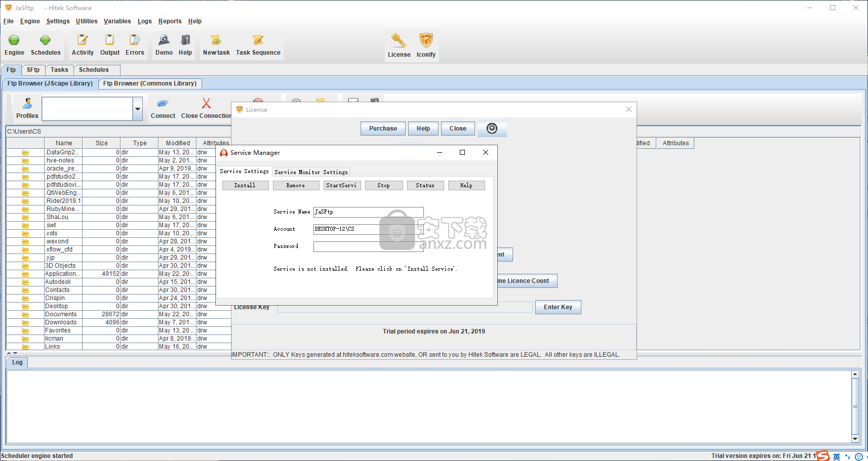Screen dimensions: 868x461
Task: Select the Downloads folder row
Action: coord(119,322)
